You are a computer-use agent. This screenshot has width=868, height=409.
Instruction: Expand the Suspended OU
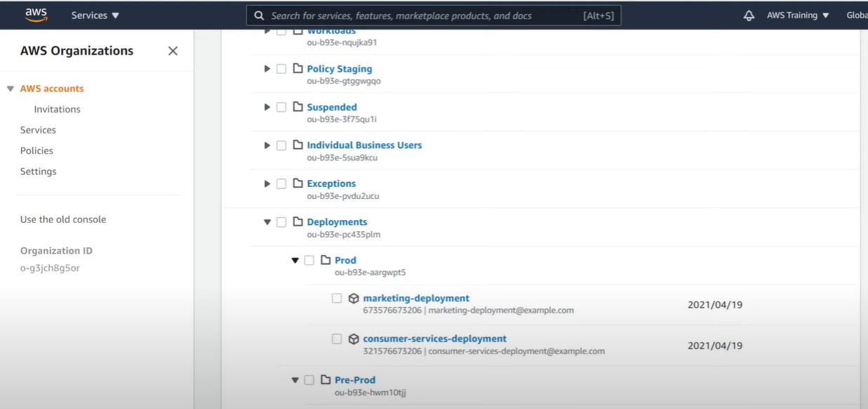[x=267, y=107]
